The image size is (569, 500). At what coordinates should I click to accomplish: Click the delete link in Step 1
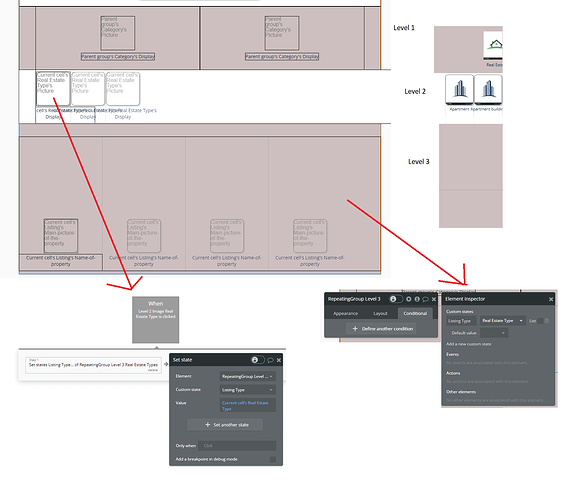click(x=153, y=370)
